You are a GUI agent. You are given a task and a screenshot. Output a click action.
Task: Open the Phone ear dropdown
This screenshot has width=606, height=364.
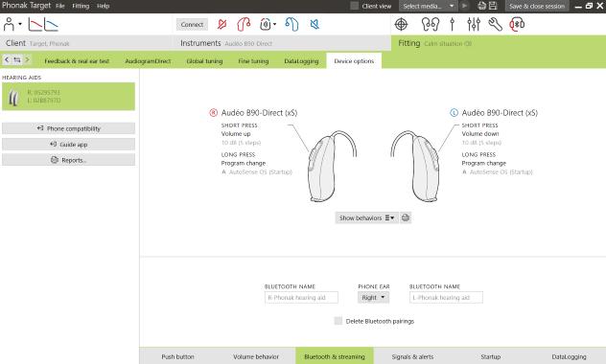click(x=373, y=298)
